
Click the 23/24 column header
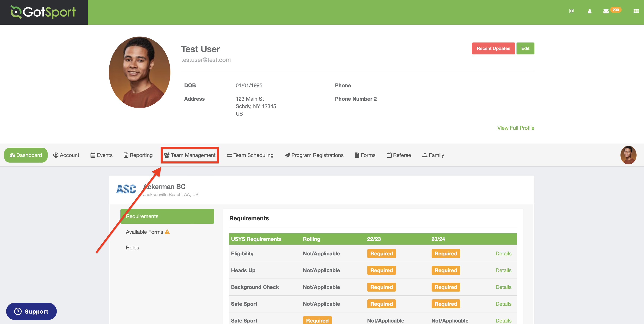(438, 239)
